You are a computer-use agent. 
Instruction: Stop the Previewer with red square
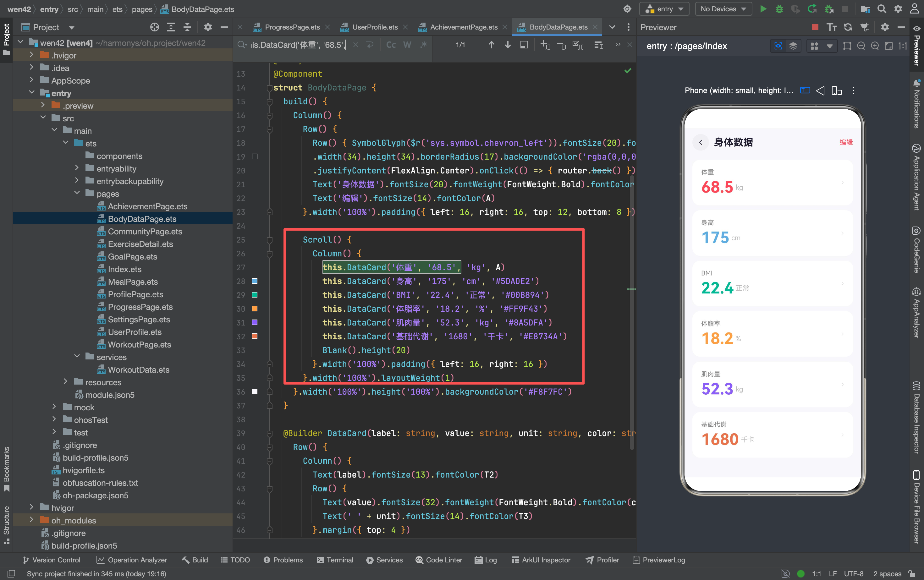tap(815, 27)
